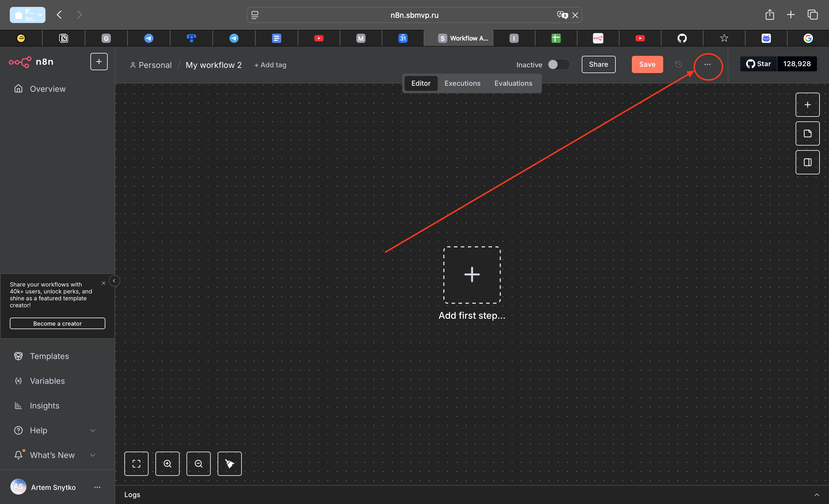Click the zoom to fit canvas icon

[136, 464]
